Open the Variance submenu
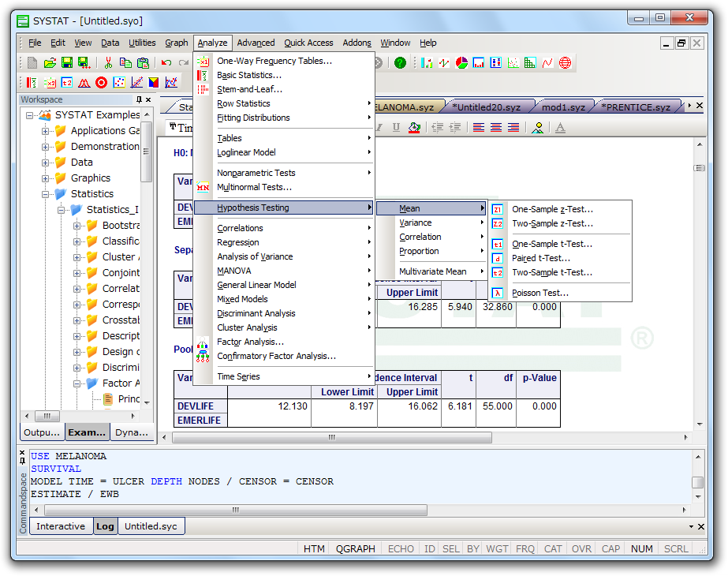Screen dimensions: 728x576 tap(431, 223)
